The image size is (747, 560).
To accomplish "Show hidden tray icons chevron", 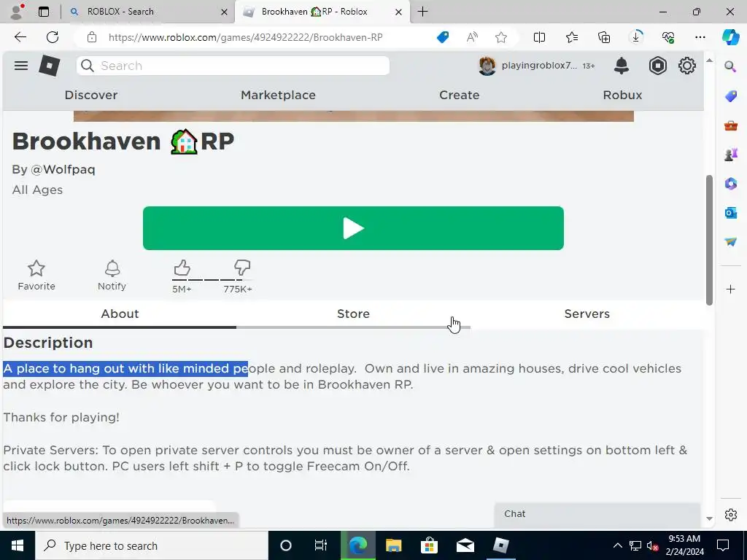I will click(617, 545).
